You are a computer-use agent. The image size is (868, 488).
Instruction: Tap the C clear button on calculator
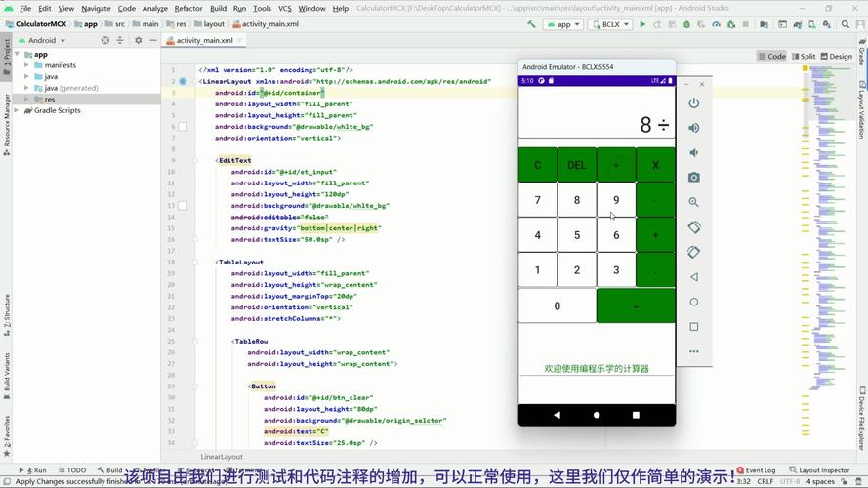click(538, 165)
